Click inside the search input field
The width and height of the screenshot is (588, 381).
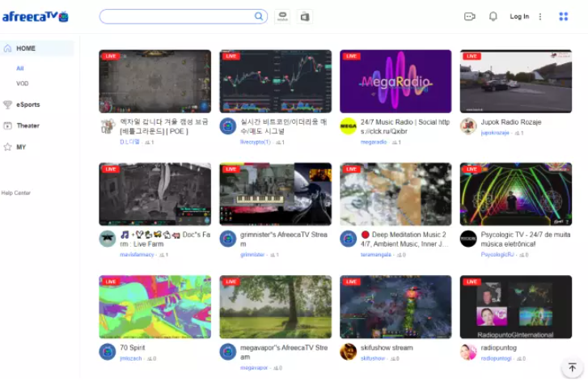coord(175,16)
